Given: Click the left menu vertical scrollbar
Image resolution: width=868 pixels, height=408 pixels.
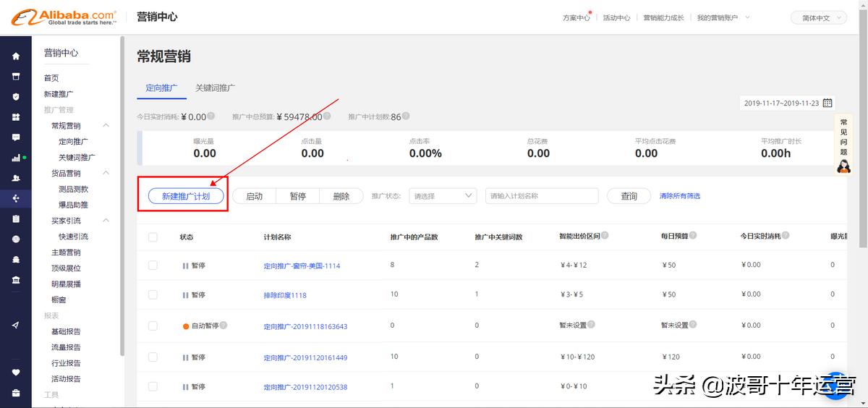Looking at the screenshot, I should click(122, 195).
